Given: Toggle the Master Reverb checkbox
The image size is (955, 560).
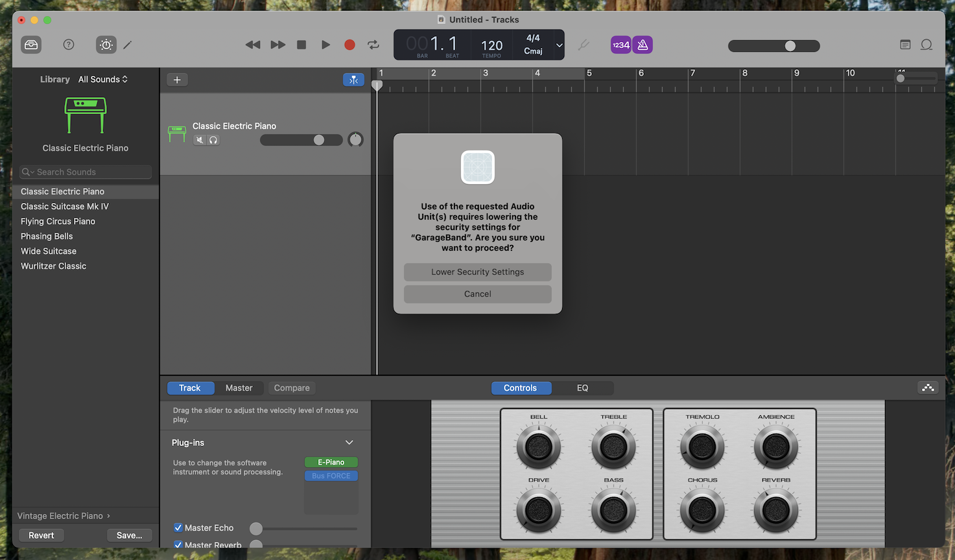Looking at the screenshot, I should tap(178, 544).
